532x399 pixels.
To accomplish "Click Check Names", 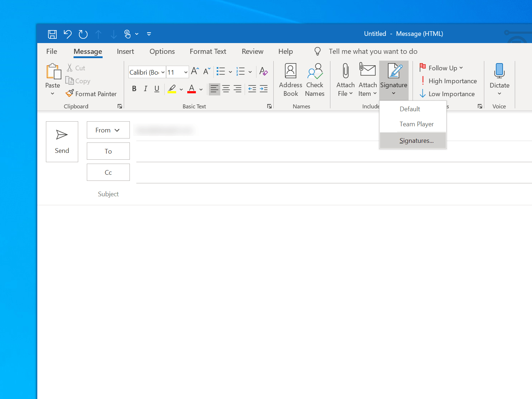I will (x=315, y=80).
